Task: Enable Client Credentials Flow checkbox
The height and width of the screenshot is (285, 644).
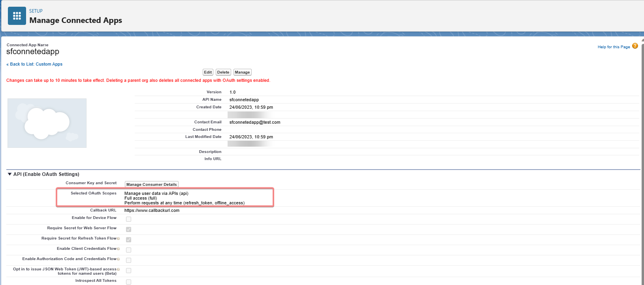Action: click(128, 250)
